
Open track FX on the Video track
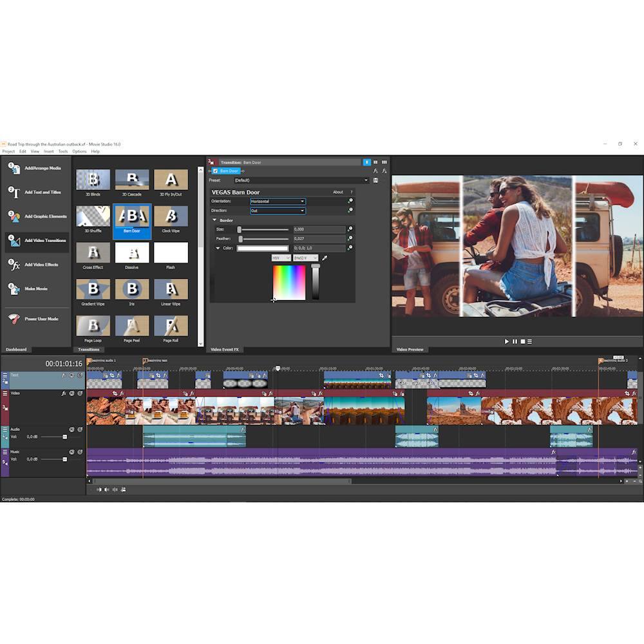click(64, 393)
